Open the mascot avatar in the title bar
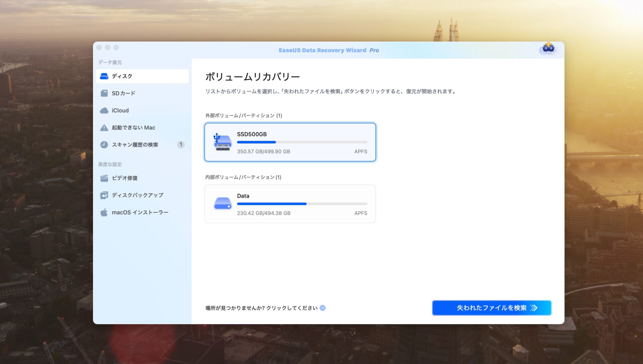 pos(548,49)
